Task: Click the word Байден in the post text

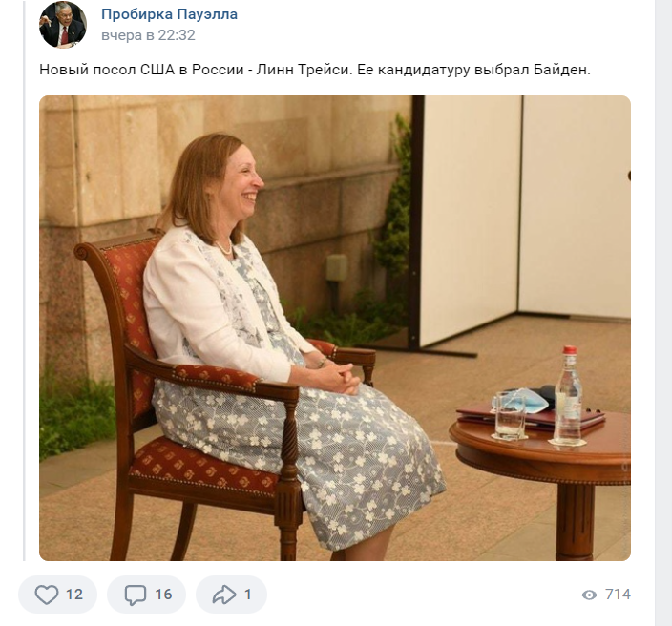Action: coord(562,70)
